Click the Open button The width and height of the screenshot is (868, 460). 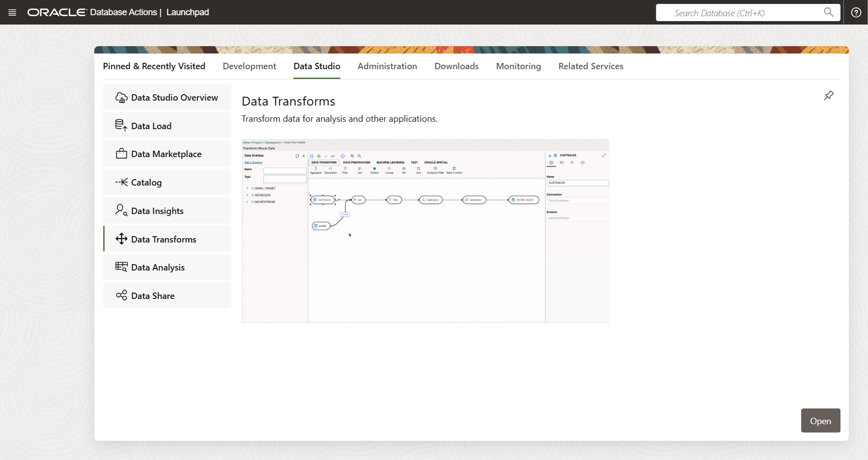(820, 421)
